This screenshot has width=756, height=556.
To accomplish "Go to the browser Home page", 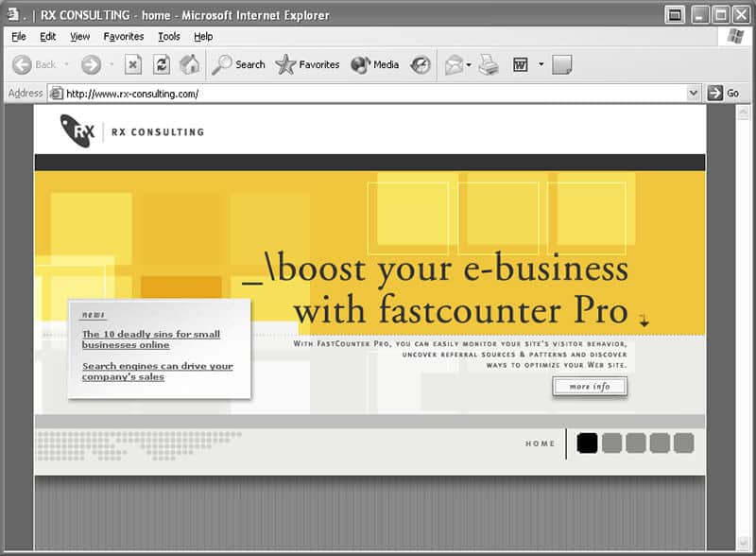I will [190, 64].
